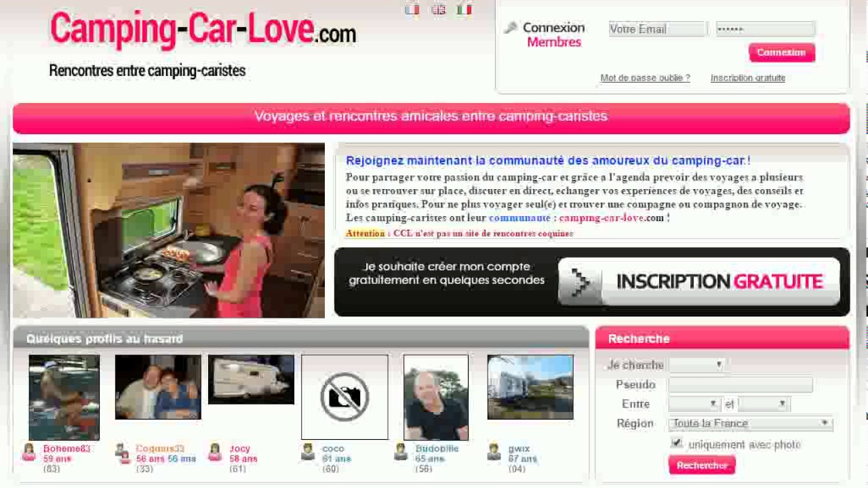This screenshot has width=868, height=488.
Task: Click the male icon next to coco
Action: coord(308,452)
